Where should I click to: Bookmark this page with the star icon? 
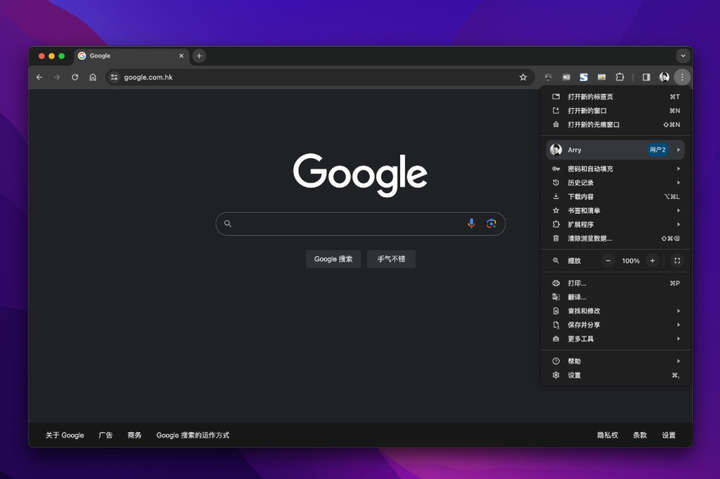[523, 77]
